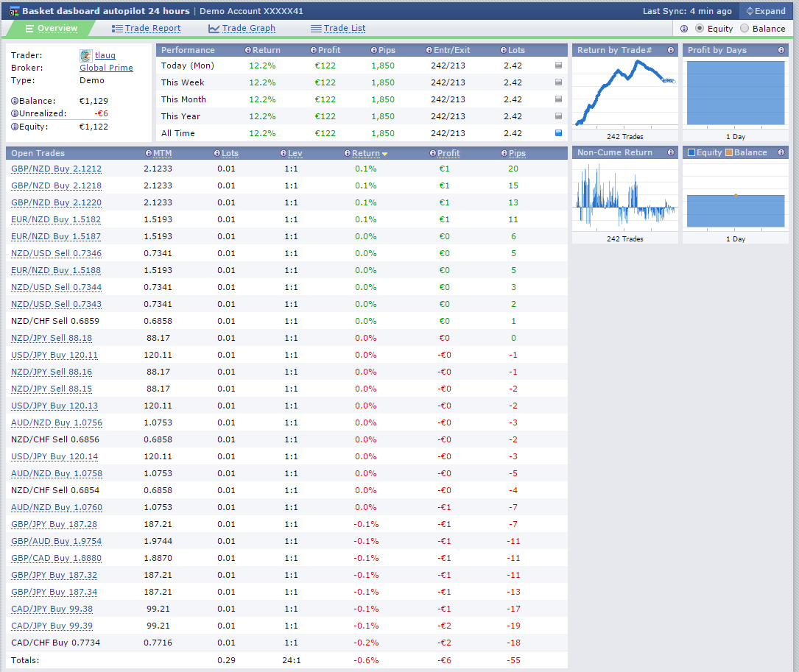This screenshot has height=672, width=799.
Task: Open Global Prime broker link
Action: (106, 68)
